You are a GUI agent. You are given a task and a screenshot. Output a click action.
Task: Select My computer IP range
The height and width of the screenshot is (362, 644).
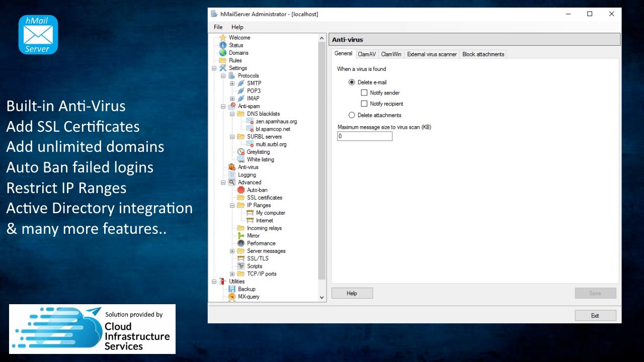tap(271, 213)
